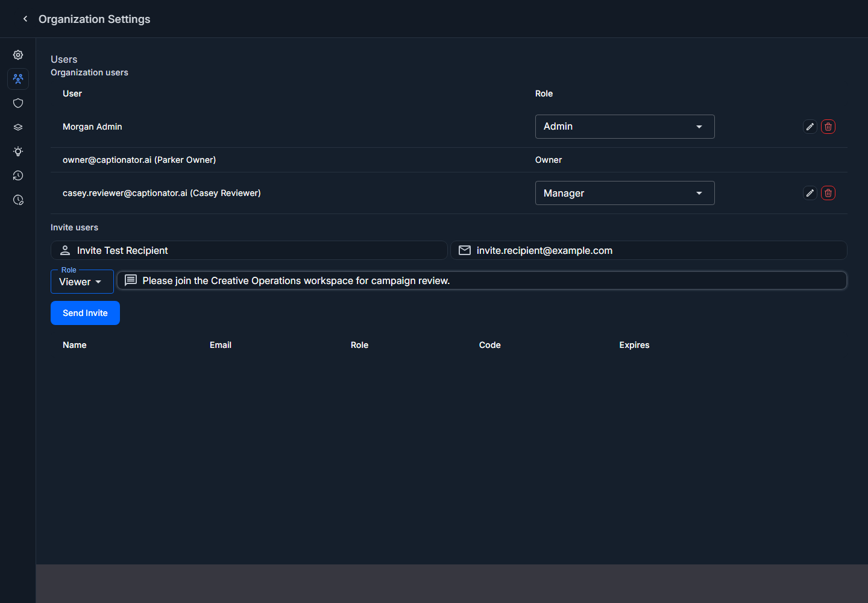This screenshot has height=603, width=868.
Task: Focus the invitation message text field
Action: [482, 280]
